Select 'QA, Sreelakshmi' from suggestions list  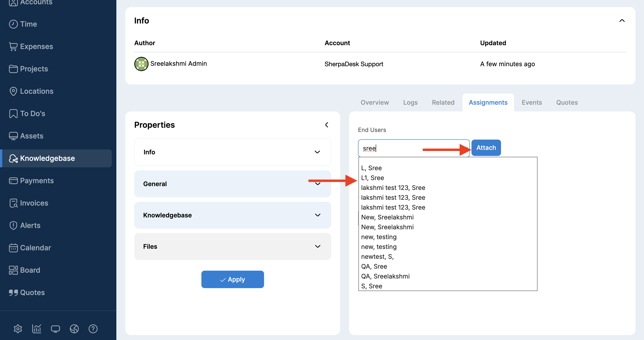pyautogui.click(x=385, y=276)
